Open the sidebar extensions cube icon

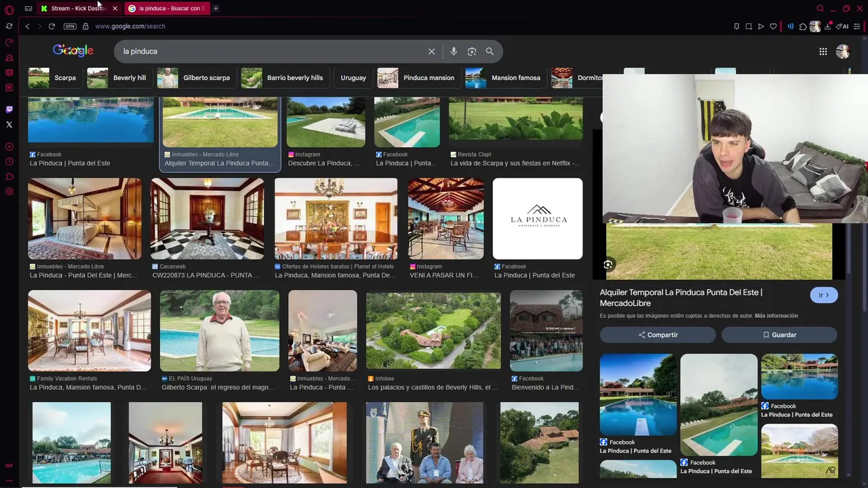9,176
